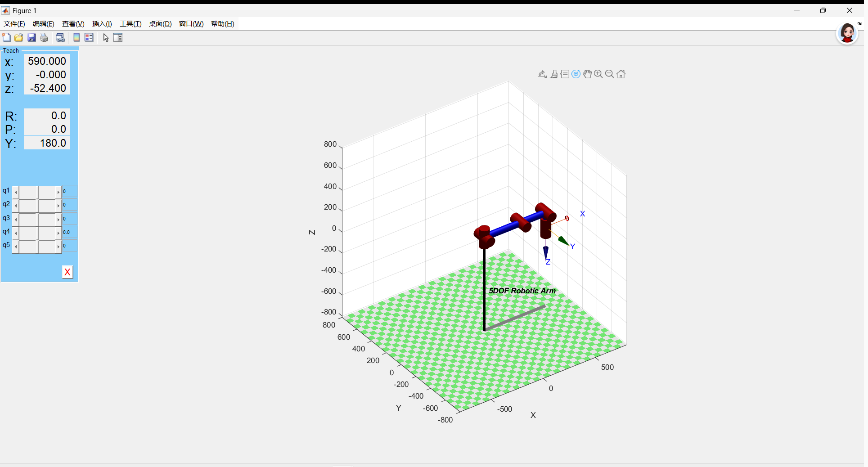Click the Zoom Out magnifier icon
The height and width of the screenshot is (467, 868).
pos(610,74)
